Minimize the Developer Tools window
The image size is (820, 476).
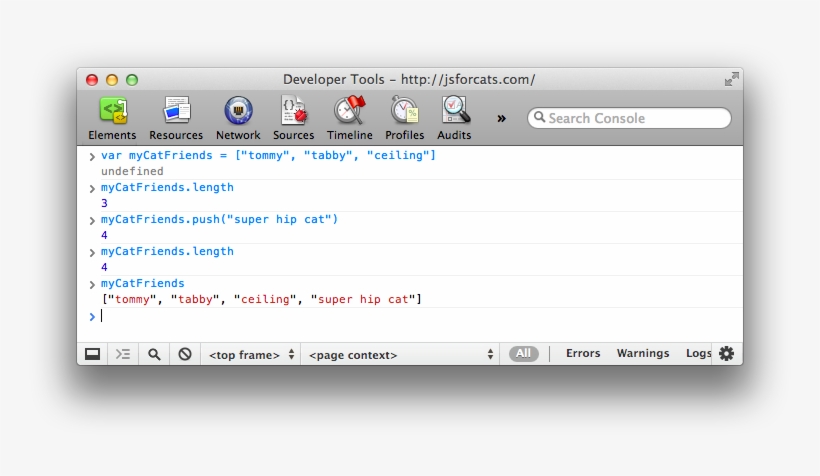coord(112,80)
